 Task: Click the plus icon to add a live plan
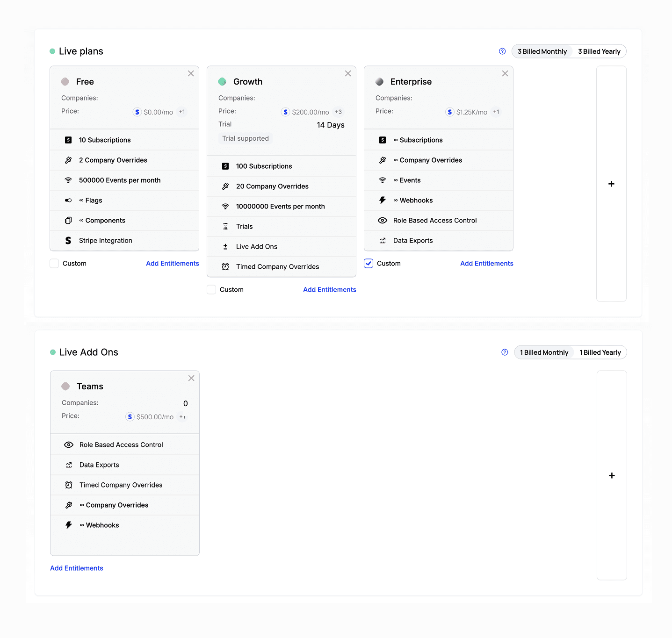(x=611, y=184)
